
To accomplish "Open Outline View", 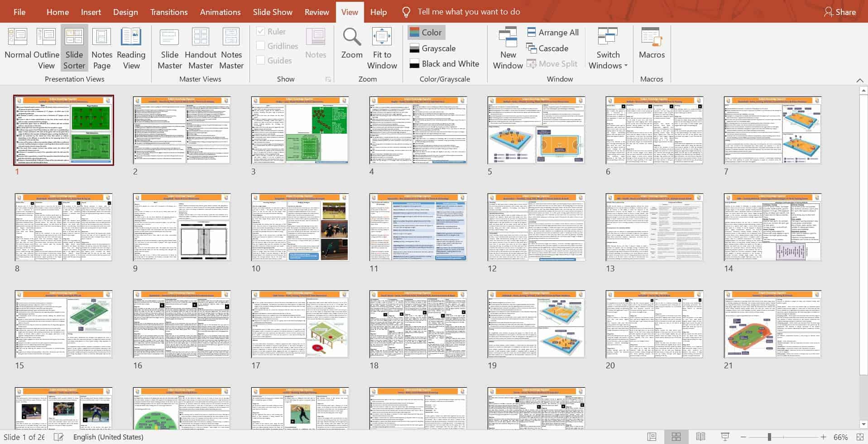I will [x=46, y=48].
